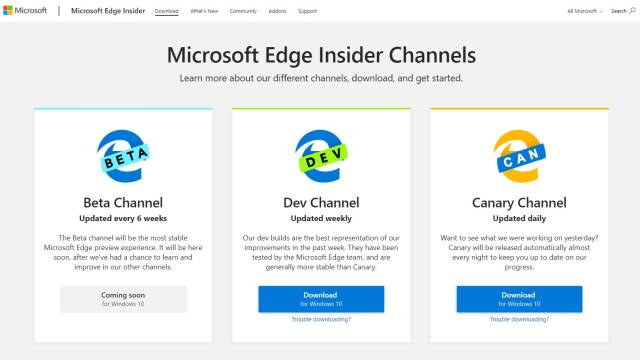This screenshot has width=640, height=360.
Task: Download the Dev Channel build
Action: [x=321, y=299]
